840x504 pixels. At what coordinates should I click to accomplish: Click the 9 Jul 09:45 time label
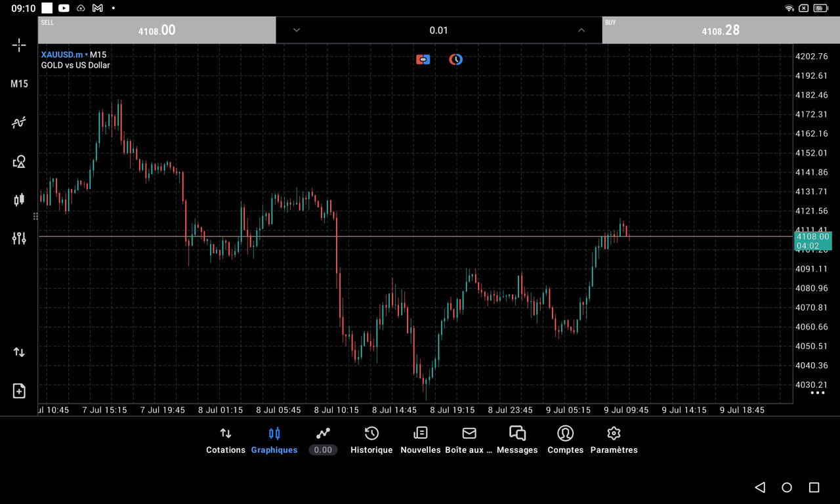[x=626, y=410]
